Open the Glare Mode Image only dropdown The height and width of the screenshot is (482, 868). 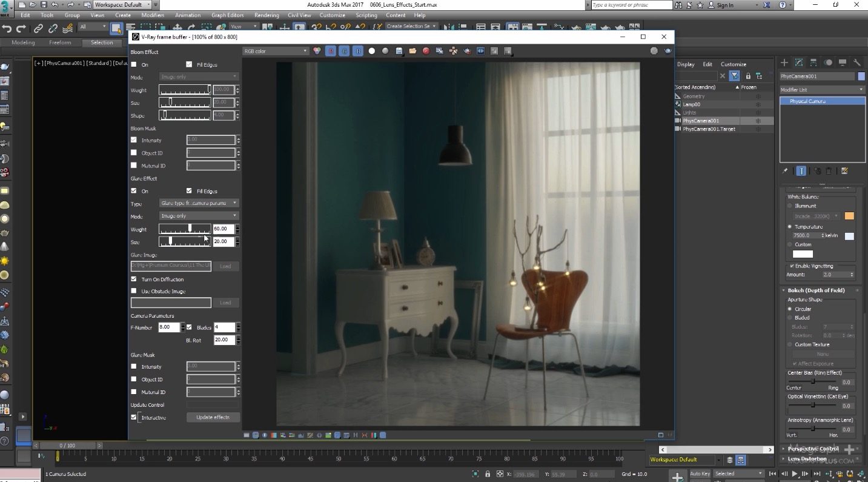[x=199, y=216]
